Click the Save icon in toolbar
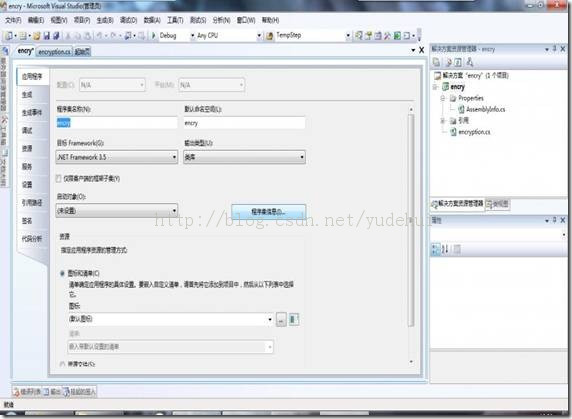The image size is (572, 419). [x=47, y=36]
